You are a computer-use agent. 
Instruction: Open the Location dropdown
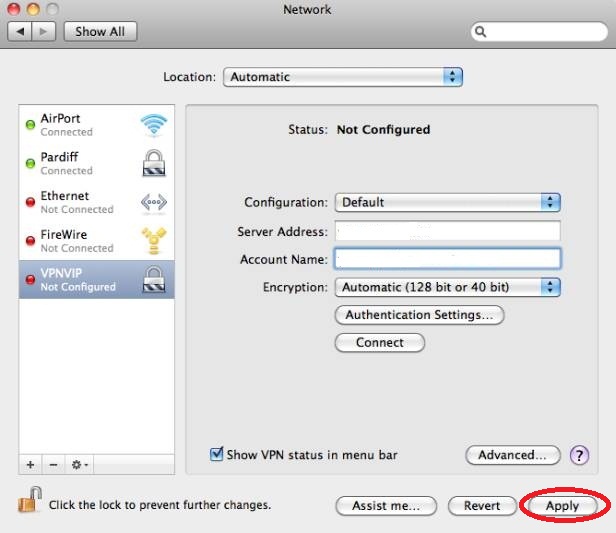(x=342, y=77)
